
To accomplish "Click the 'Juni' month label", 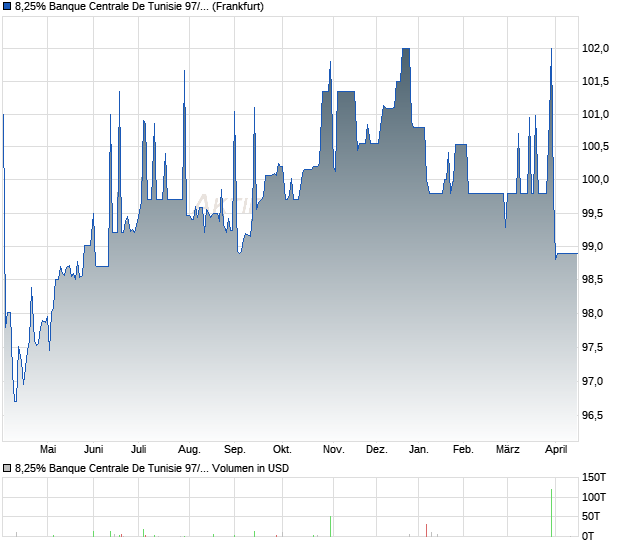I will 94,450.
